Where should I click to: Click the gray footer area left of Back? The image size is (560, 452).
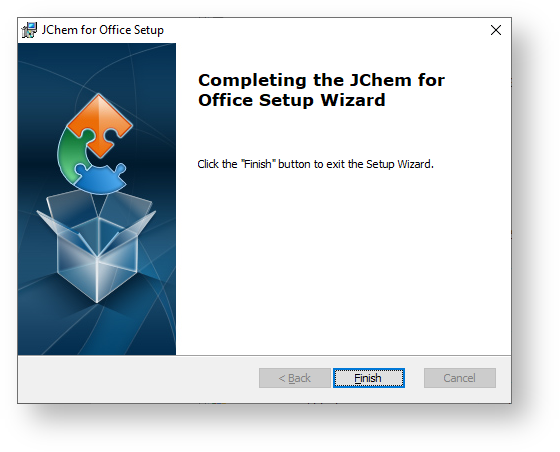pos(138,378)
